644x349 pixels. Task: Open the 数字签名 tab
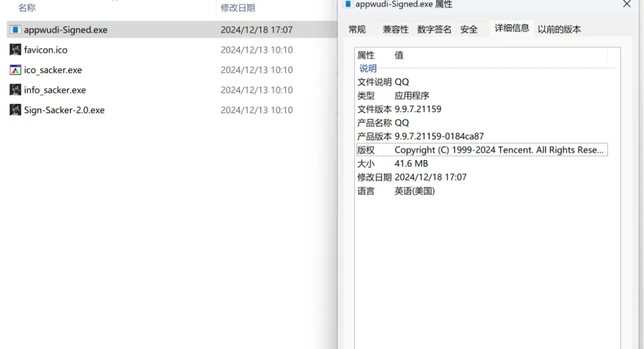pos(434,29)
